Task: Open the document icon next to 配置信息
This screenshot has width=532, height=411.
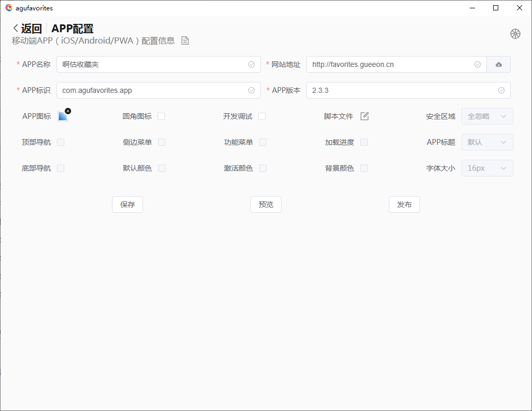Action: 185,41
